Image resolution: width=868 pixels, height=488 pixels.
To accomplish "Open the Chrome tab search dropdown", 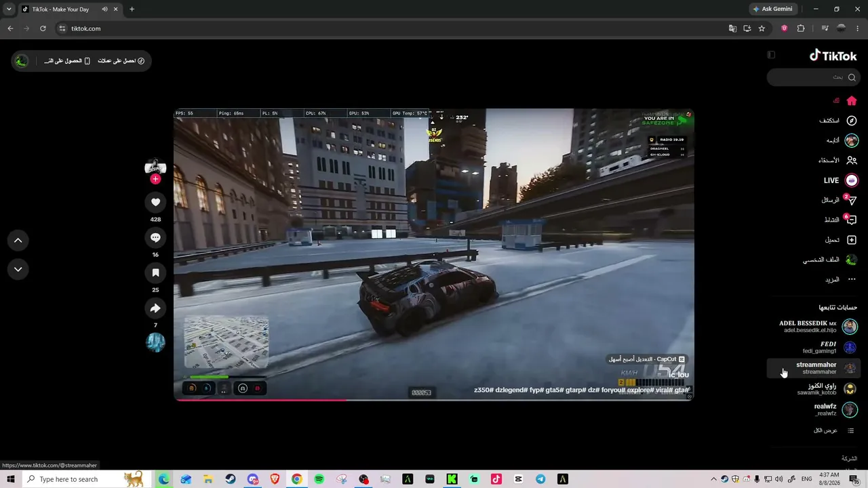I will pos(9,9).
